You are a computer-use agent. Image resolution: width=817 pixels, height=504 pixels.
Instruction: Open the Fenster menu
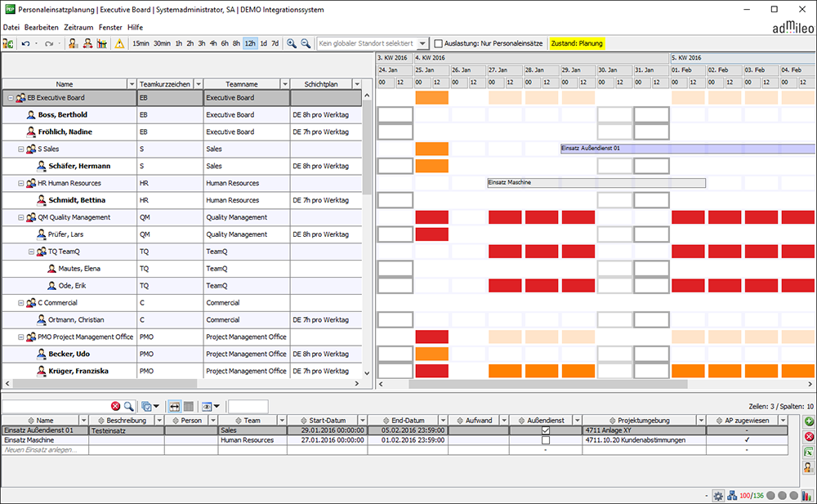110,28
